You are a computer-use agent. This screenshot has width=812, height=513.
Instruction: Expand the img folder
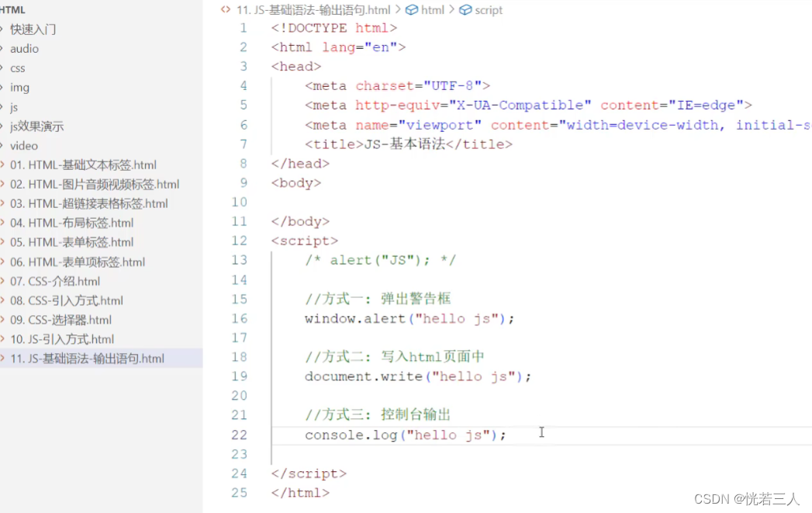coord(19,88)
